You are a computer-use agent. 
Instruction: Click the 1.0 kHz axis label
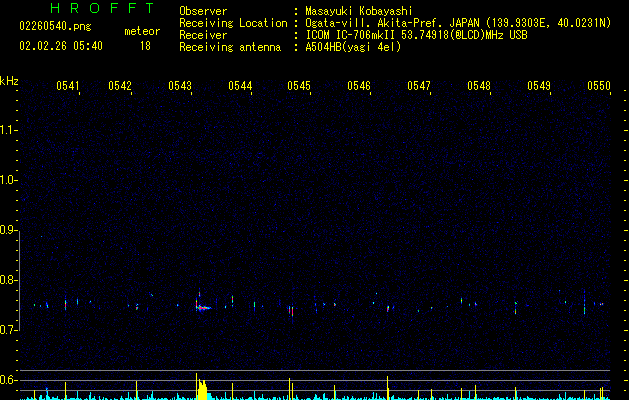point(8,180)
